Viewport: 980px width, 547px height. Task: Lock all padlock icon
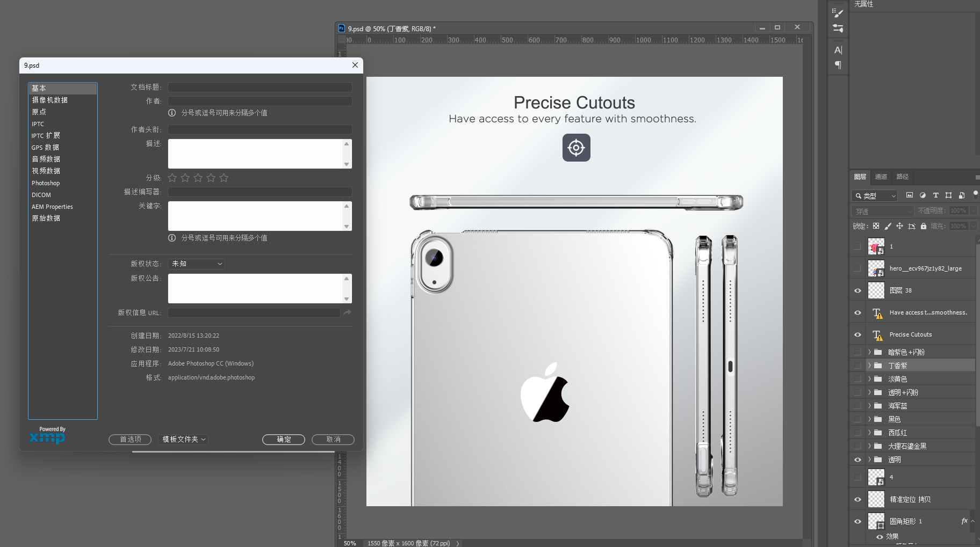pyautogui.click(x=924, y=226)
